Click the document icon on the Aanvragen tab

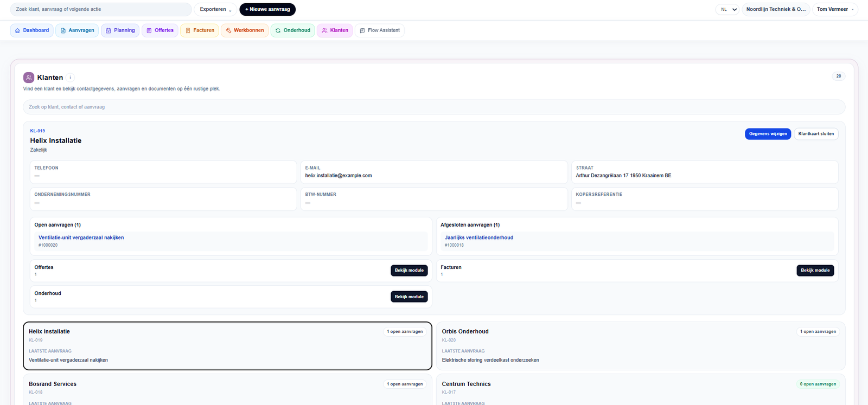click(x=63, y=30)
